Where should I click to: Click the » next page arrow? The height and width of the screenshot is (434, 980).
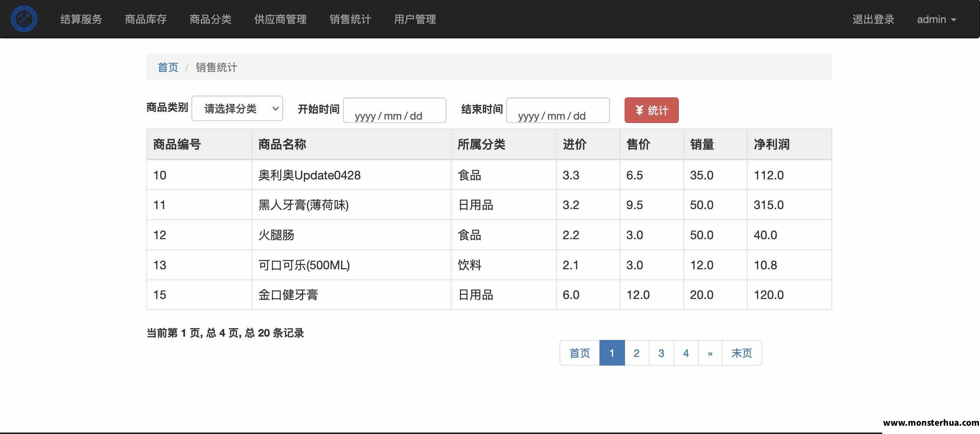pos(710,353)
